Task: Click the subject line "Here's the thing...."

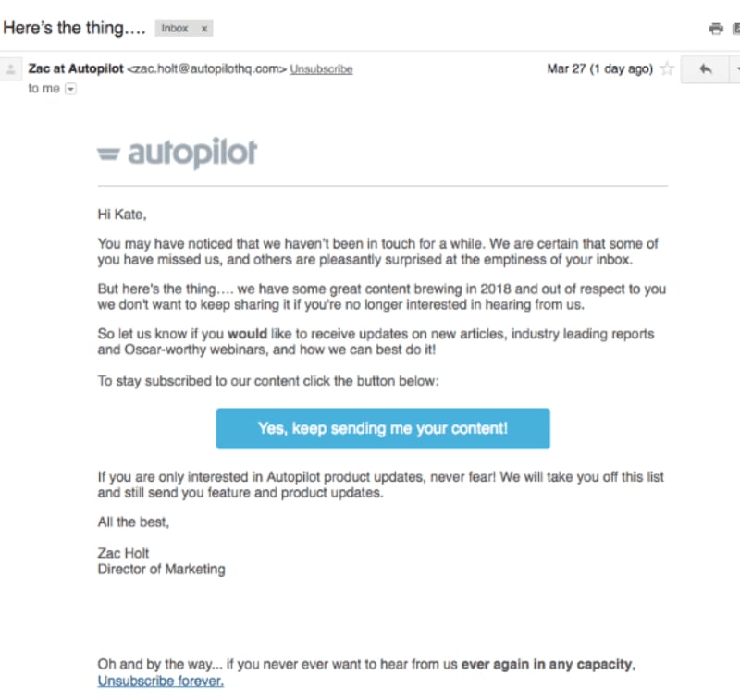Action: point(74,29)
